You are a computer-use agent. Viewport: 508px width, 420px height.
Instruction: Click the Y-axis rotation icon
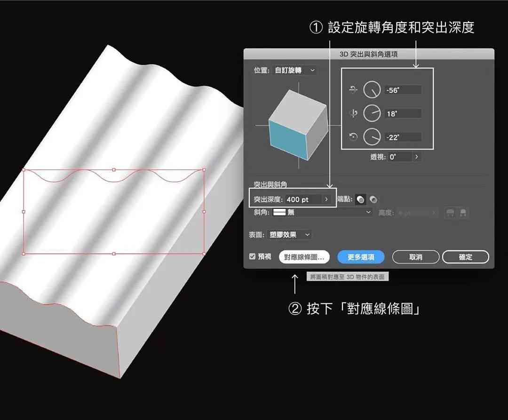[353, 113]
